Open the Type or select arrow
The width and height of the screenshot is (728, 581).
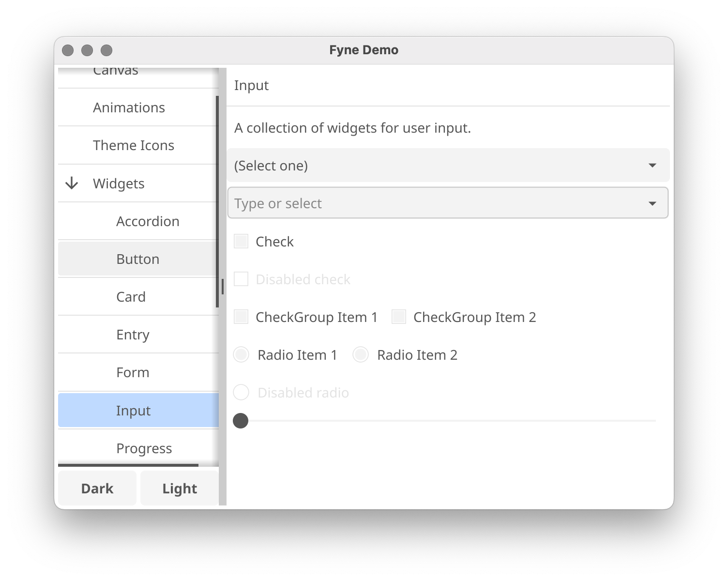point(652,203)
